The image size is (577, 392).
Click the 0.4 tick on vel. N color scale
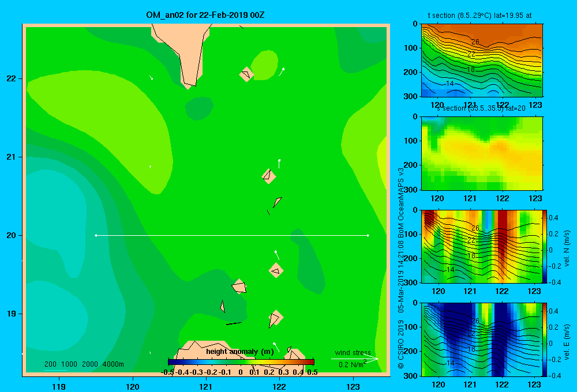click(553, 218)
